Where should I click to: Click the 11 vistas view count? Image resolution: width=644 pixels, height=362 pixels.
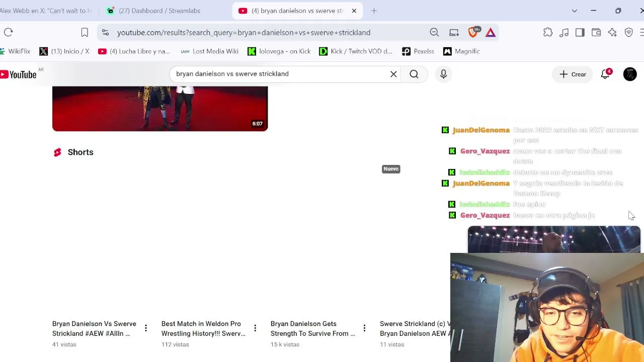pyautogui.click(x=392, y=344)
